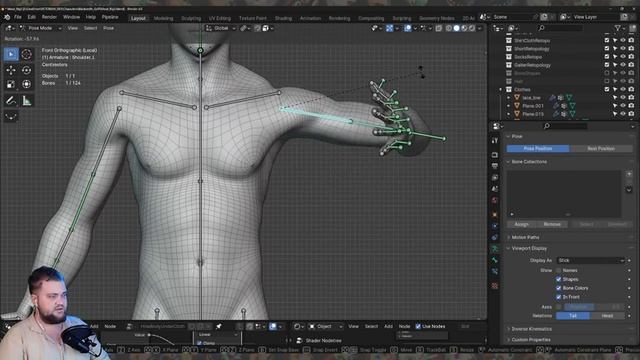Open the Render properties tab
This screenshot has width=640, height=360.
click(495, 155)
